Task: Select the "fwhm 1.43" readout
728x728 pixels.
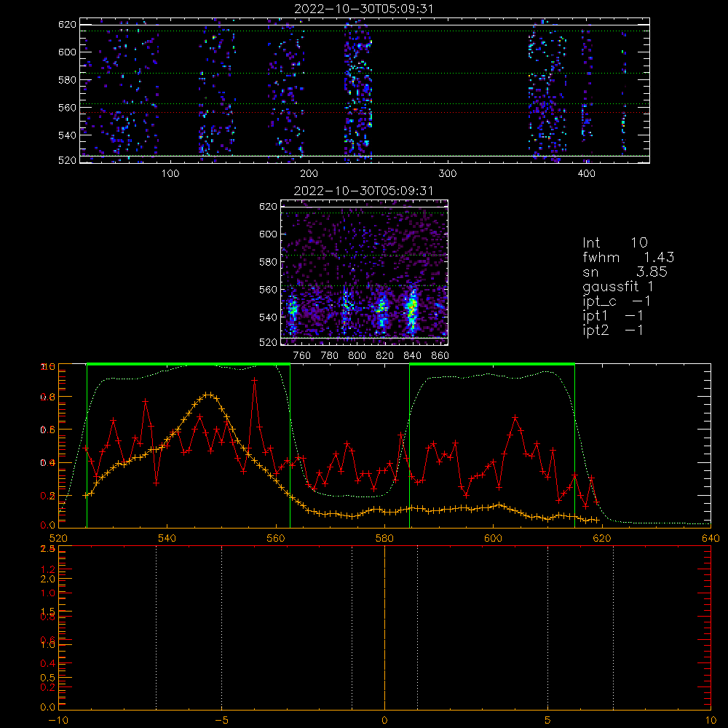Action: pyautogui.click(x=628, y=257)
